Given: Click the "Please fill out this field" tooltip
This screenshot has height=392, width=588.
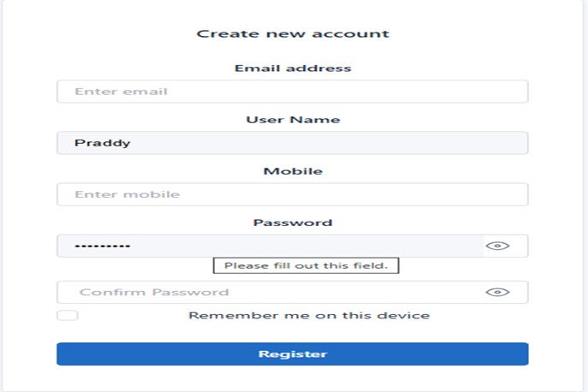Looking at the screenshot, I should tap(306, 266).
